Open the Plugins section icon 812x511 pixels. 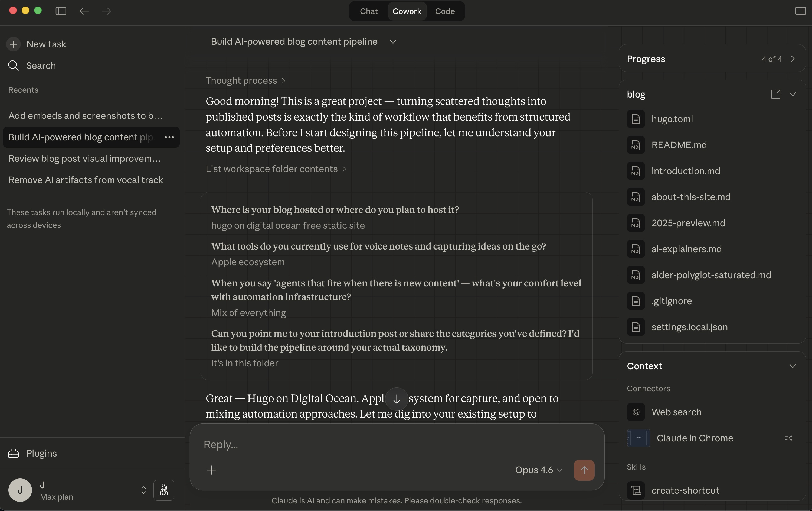(x=14, y=453)
